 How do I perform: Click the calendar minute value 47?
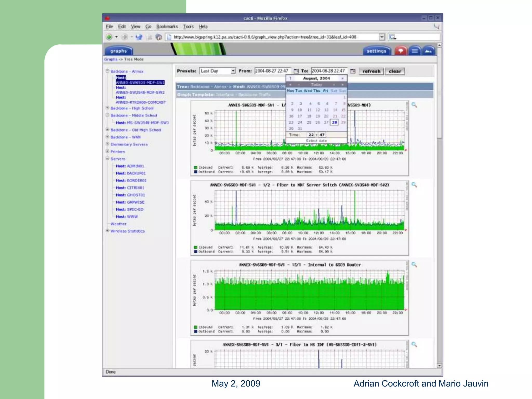[322, 135]
